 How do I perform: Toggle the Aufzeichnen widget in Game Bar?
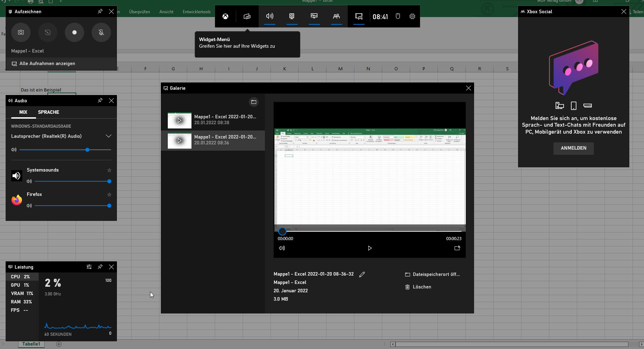tap(292, 16)
